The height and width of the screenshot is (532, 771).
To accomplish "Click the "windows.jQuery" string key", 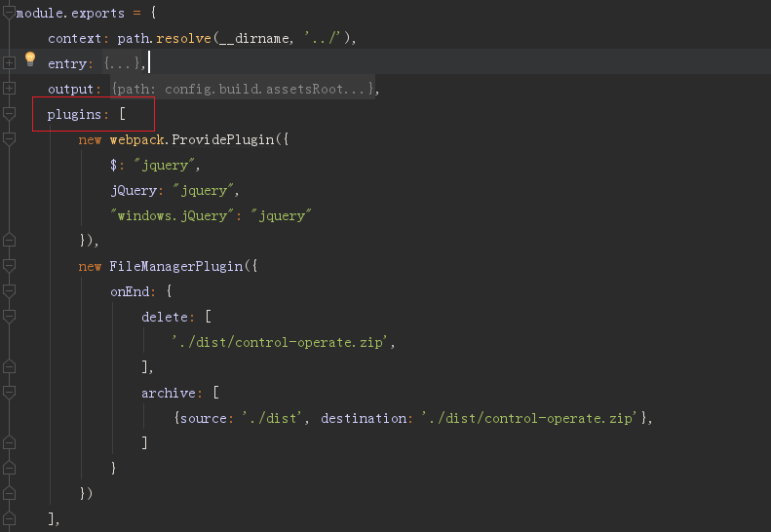I will [173, 215].
